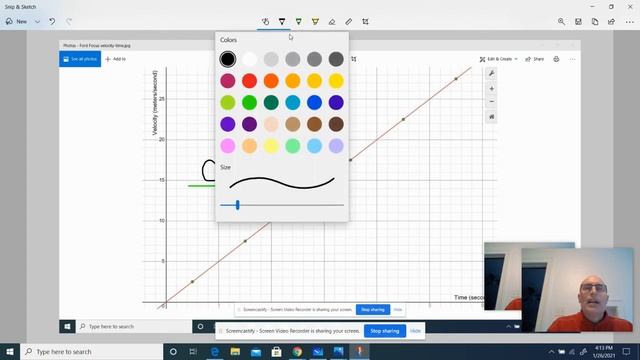Undo the last stroke
The width and height of the screenshot is (640, 360).
52,21
